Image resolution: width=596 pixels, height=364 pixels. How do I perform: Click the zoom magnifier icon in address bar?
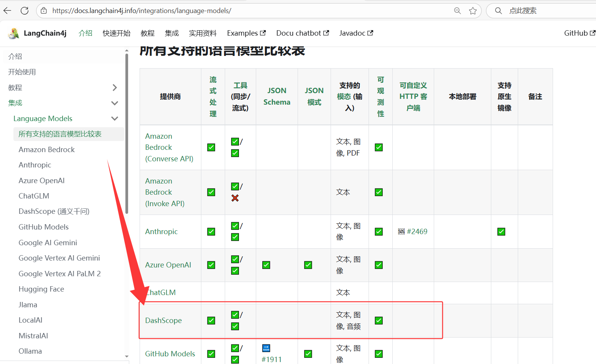coord(457,11)
